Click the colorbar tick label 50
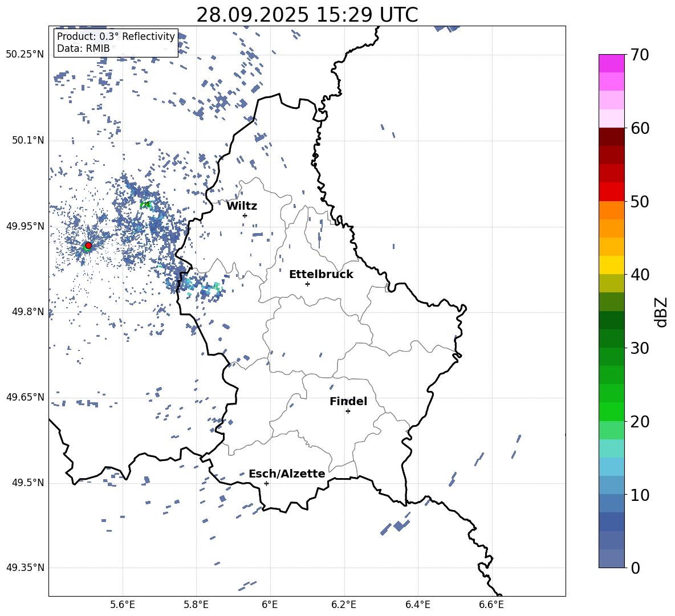The width and height of the screenshot is (675, 616). (x=640, y=202)
